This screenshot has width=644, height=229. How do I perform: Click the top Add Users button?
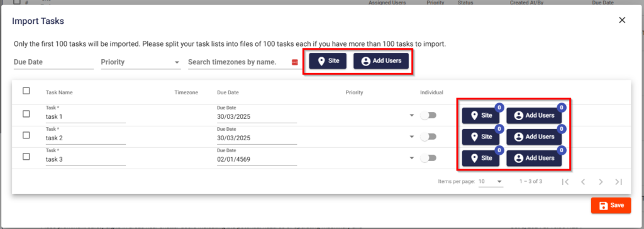[380, 61]
